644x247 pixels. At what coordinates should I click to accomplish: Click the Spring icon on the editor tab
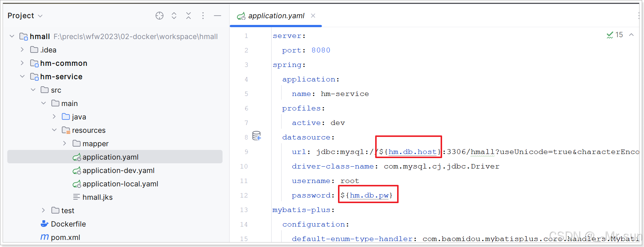(241, 16)
